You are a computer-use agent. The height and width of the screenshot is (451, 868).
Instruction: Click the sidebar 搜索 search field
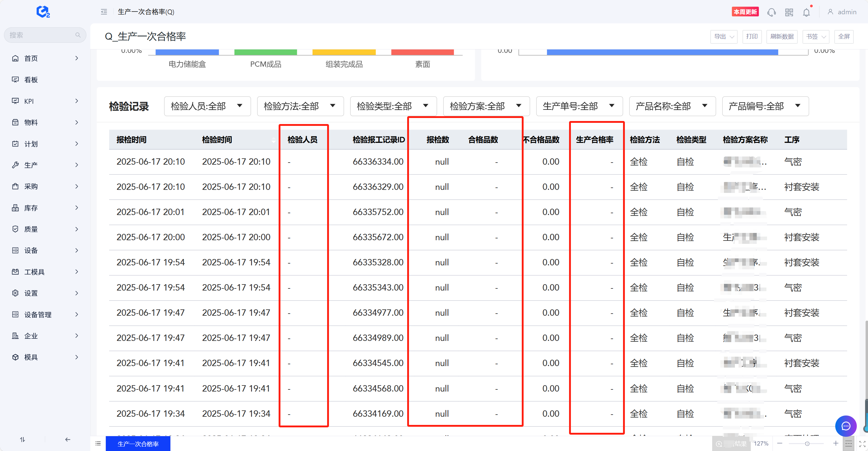point(40,35)
